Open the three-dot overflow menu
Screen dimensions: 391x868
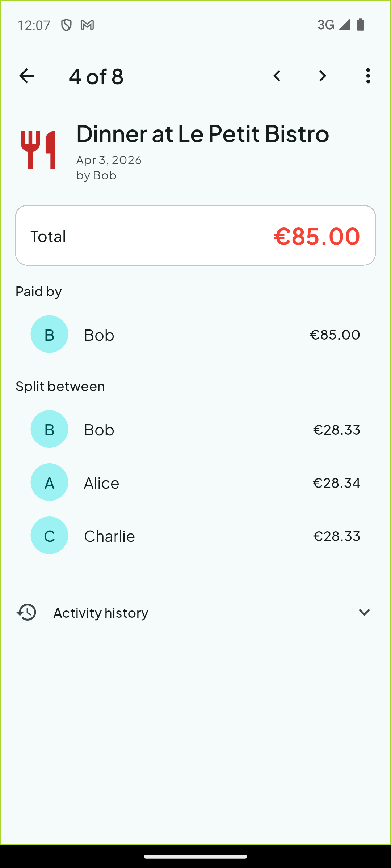pos(368,76)
